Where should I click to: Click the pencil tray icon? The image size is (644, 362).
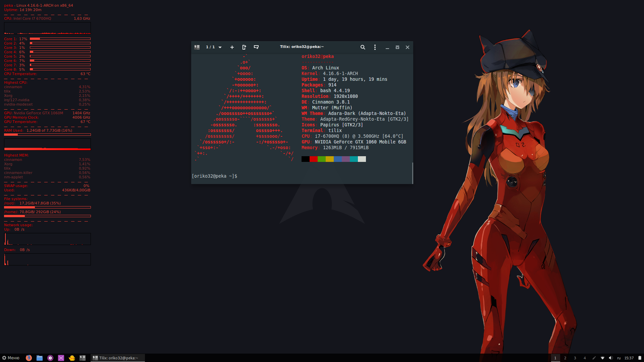[594, 358]
